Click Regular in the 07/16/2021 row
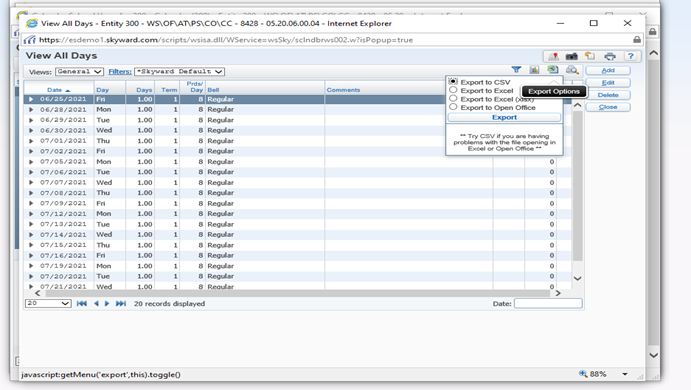Viewport: 691px width, 390px height. tap(220, 256)
